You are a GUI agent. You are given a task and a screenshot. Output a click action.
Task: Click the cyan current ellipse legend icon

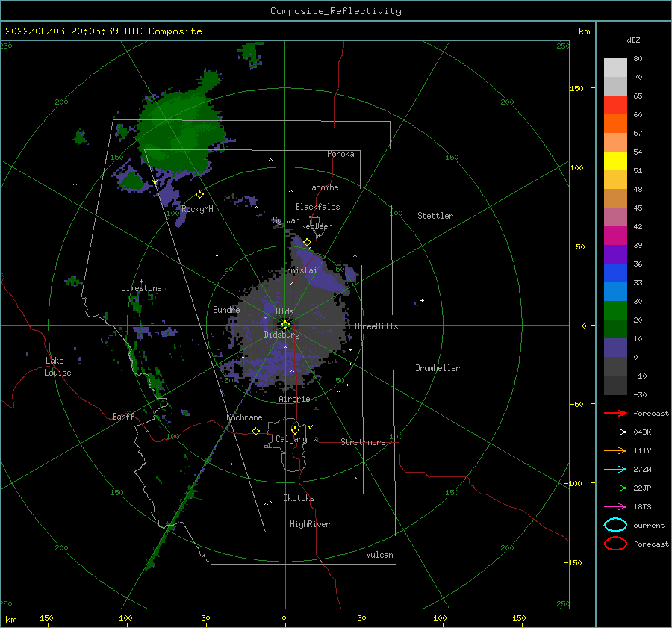coord(615,525)
